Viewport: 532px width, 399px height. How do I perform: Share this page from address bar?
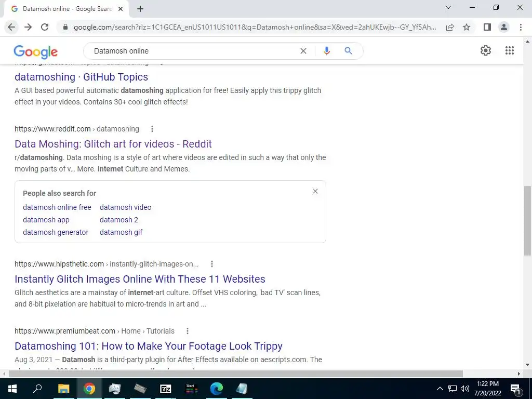450,27
